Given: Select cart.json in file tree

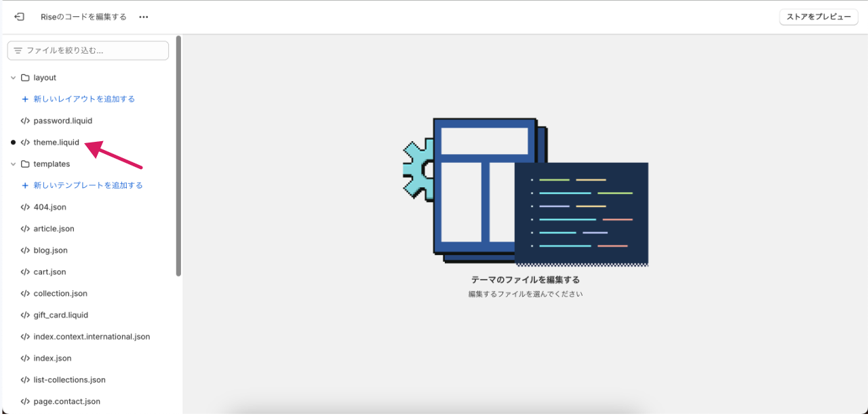Looking at the screenshot, I should coord(50,272).
